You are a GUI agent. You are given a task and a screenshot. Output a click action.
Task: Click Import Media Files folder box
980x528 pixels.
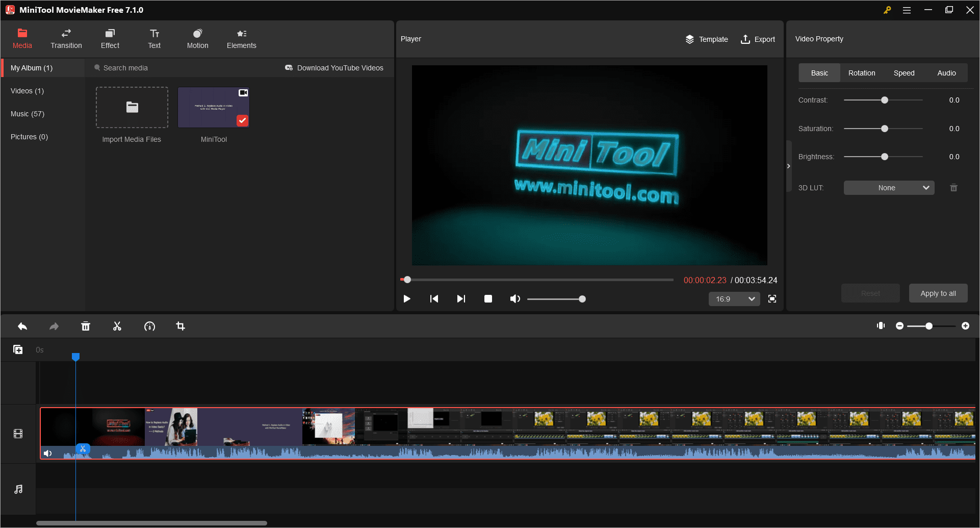point(132,107)
